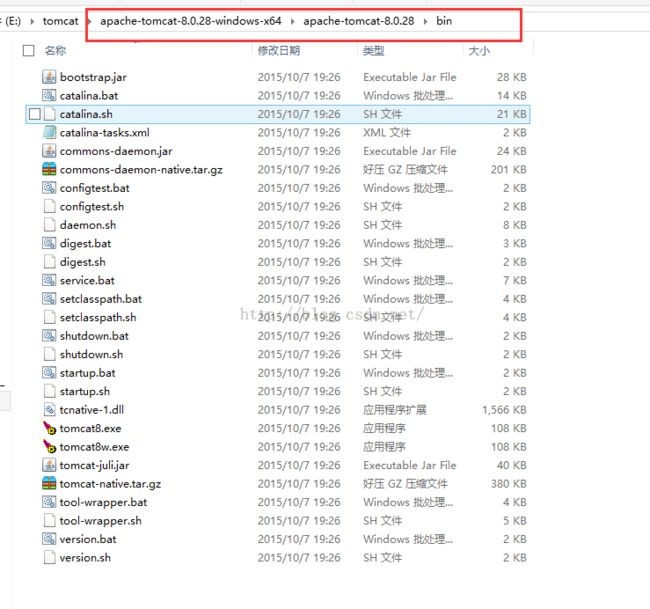This screenshot has width=650, height=609.
Task: Click the catalina.bat batch file icon
Action: [49, 95]
